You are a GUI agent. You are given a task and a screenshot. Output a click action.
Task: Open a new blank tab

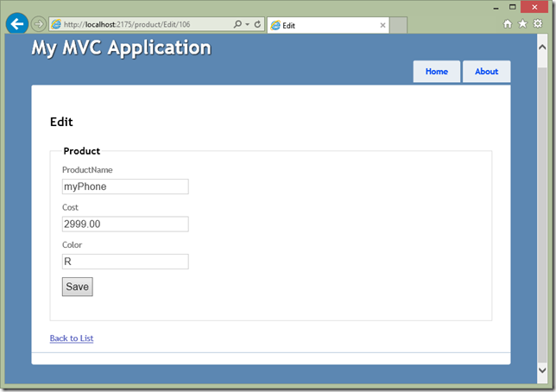398,25
